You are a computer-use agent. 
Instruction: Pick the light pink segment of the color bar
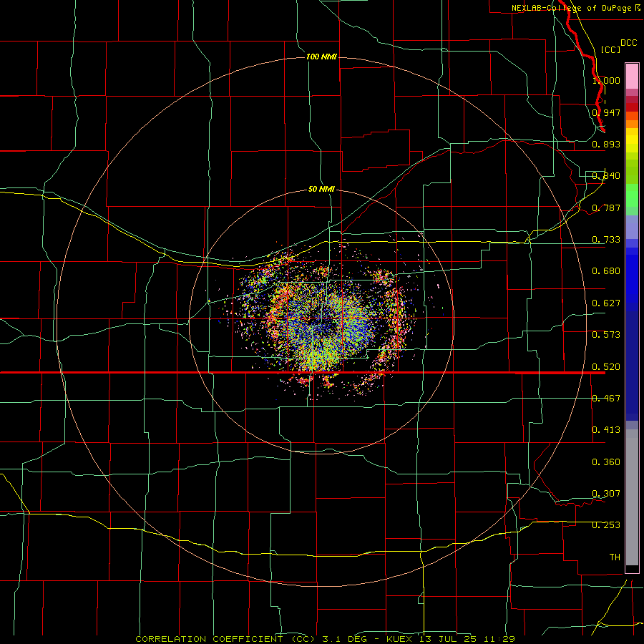click(x=632, y=76)
